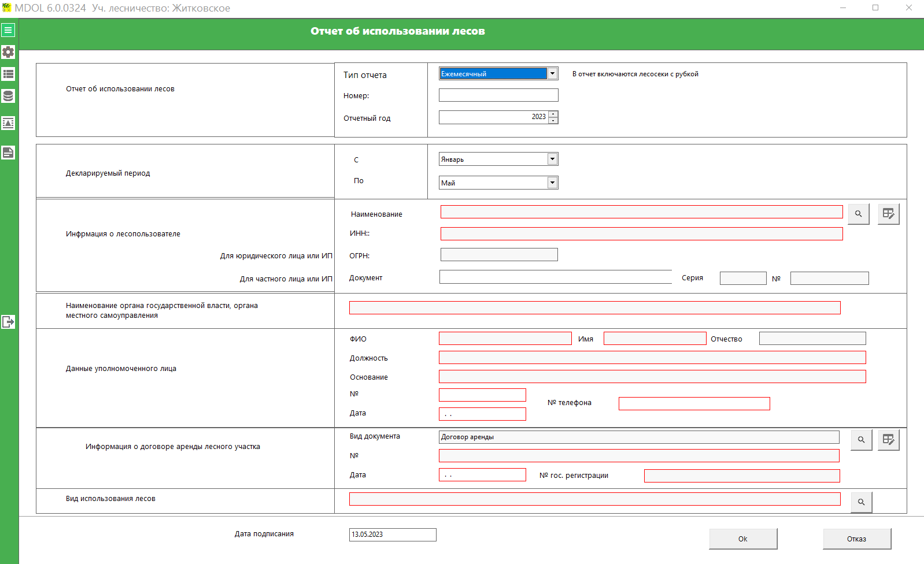924x564 pixels.
Task: Click the MDOL app icon in title bar
Action: [x=6, y=8]
